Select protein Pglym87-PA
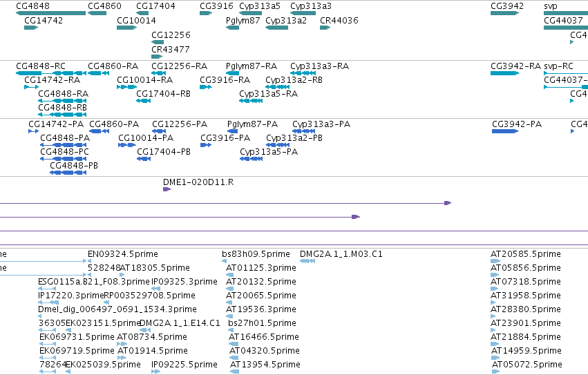Screen dimensions: 588x375 pyautogui.click(x=252, y=124)
